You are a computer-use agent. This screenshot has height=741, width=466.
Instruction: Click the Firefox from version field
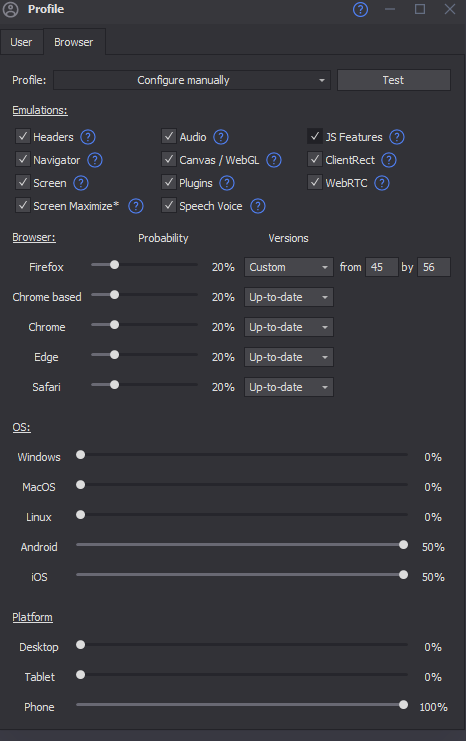pyautogui.click(x=382, y=267)
